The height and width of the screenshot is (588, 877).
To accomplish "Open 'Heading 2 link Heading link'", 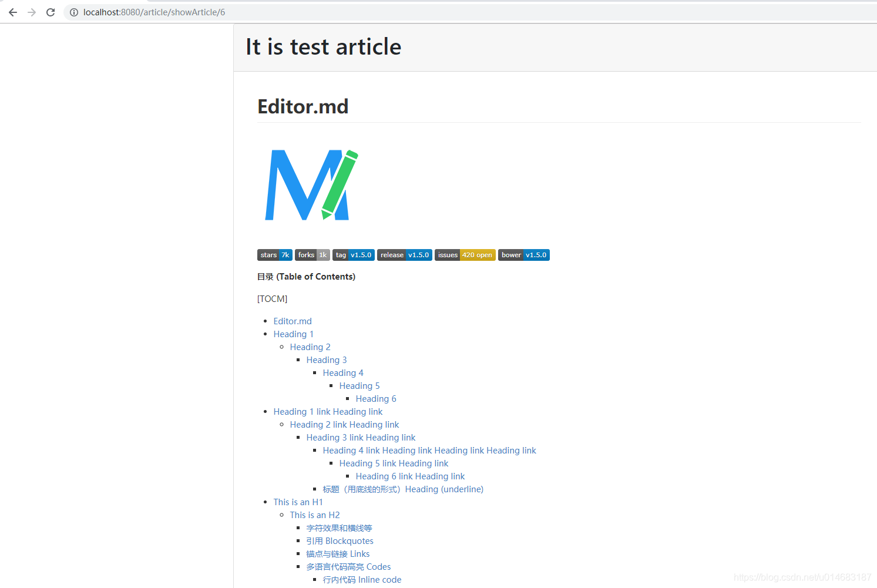I will click(x=344, y=425).
